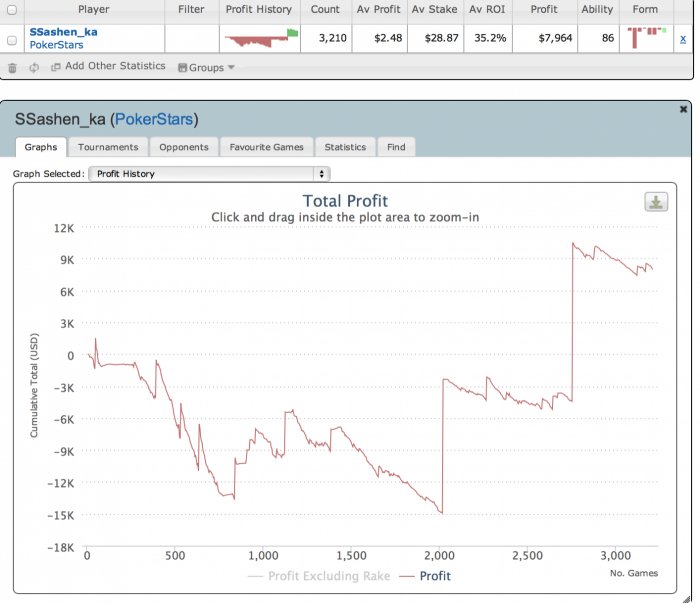Toggle Profit Excluding Rake legend
The width and height of the screenshot is (700, 604).
point(319,576)
